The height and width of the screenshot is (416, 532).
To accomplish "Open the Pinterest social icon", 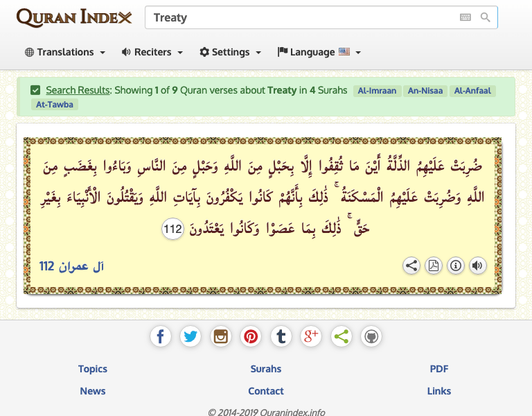I will (x=251, y=337).
